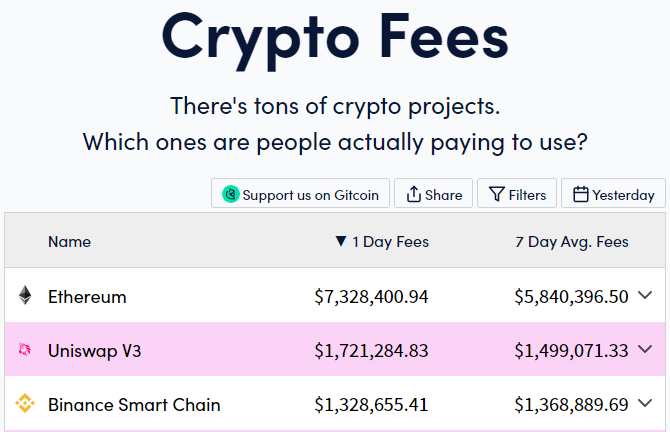The width and height of the screenshot is (670, 432).
Task: Click the calendar icon
Action: [580, 195]
